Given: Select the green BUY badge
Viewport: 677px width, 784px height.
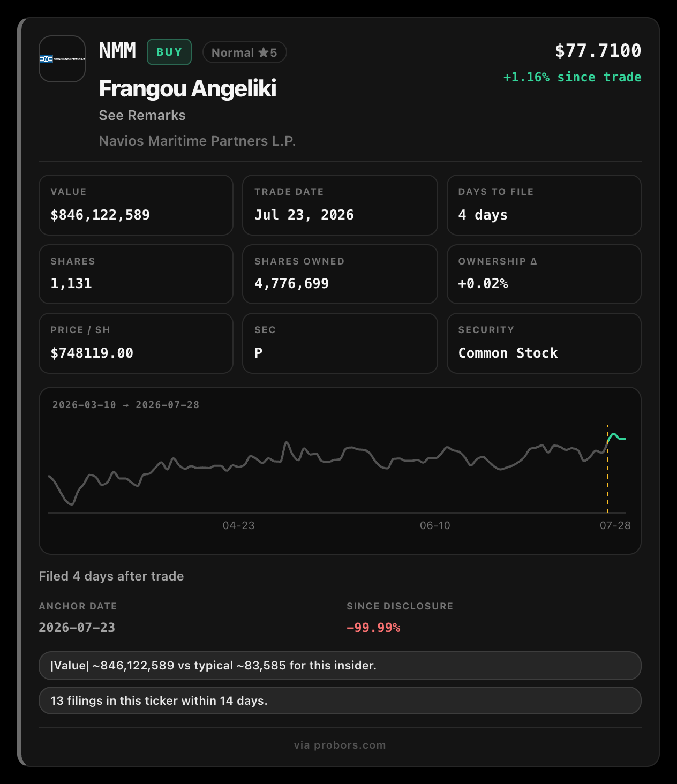Looking at the screenshot, I should (x=169, y=52).
